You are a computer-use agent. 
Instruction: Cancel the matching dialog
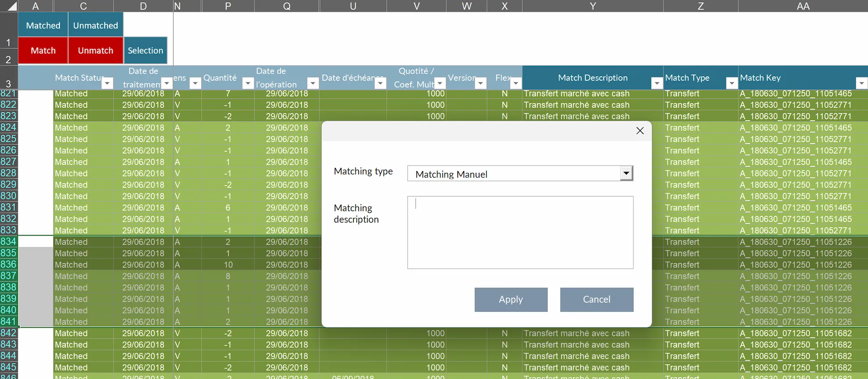point(596,300)
